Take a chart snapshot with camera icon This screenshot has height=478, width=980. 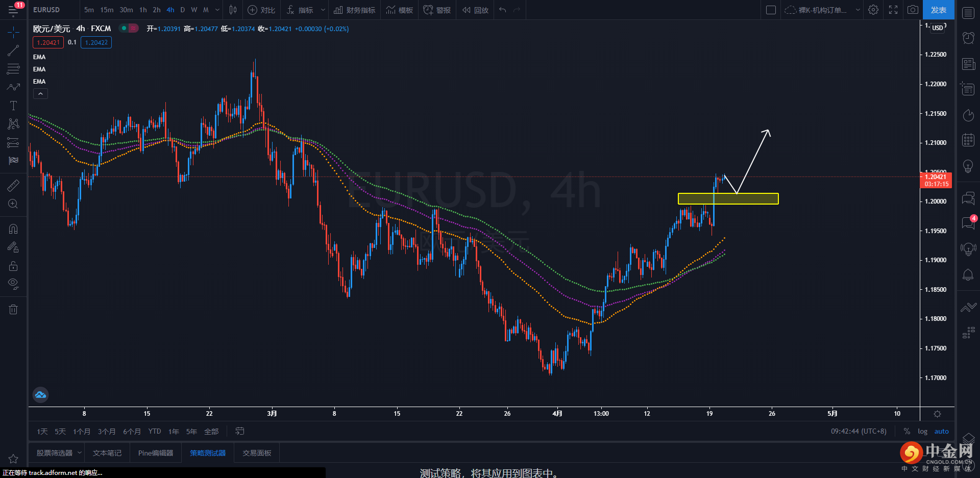913,10
